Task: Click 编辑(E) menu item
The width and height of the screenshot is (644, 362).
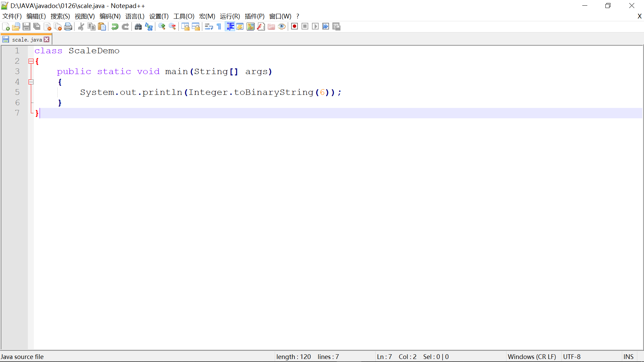Action: click(35, 16)
